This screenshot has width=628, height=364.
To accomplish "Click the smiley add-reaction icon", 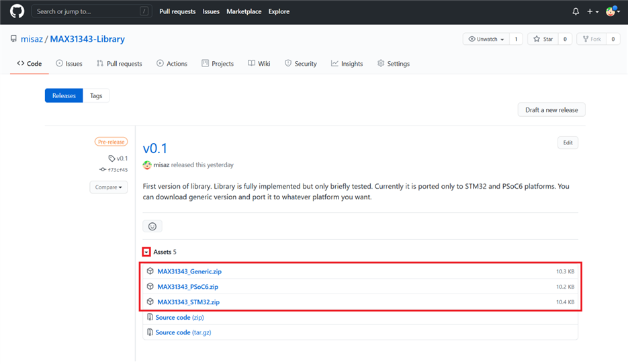I will [152, 226].
